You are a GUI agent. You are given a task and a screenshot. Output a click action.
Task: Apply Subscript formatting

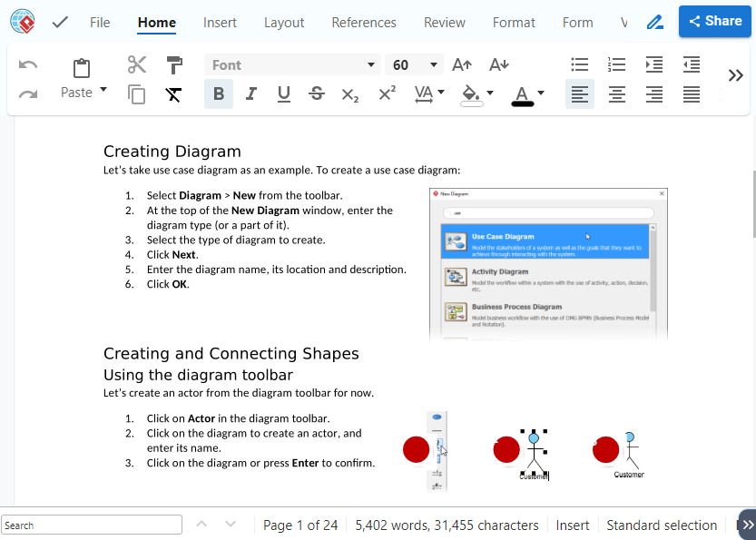click(349, 93)
